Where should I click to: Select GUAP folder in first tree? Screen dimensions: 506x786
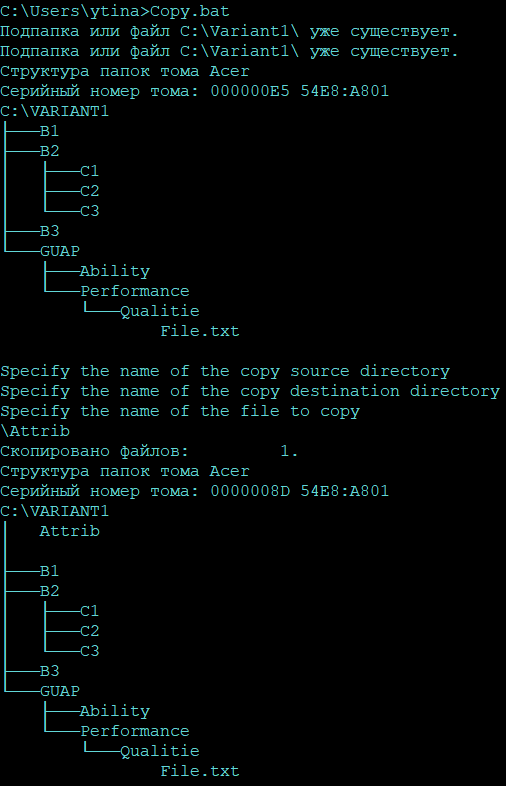(x=60, y=251)
